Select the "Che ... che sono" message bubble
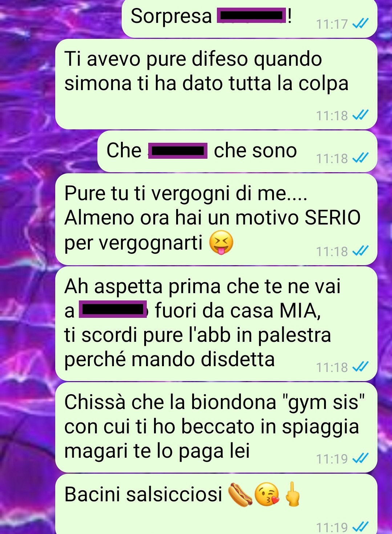The width and height of the screenshot is (392, 534). [237, 151]
